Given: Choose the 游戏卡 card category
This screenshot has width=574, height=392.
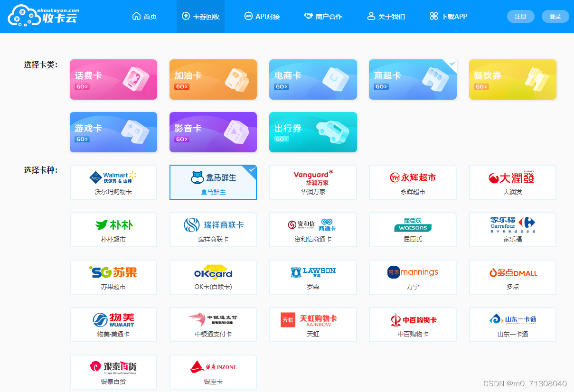Looking at the screenshot, I should click(x=113, y=132).
